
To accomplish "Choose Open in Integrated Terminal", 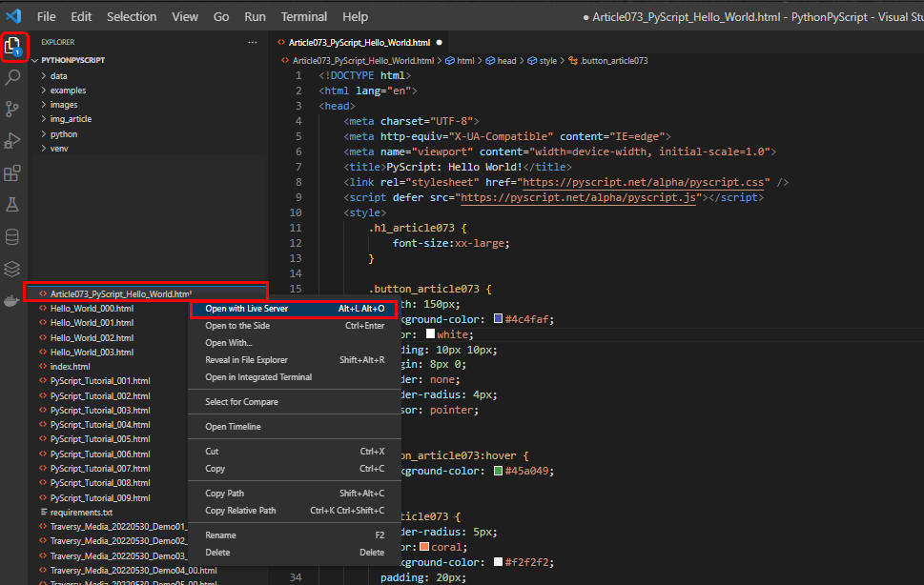I will [294, 376].
